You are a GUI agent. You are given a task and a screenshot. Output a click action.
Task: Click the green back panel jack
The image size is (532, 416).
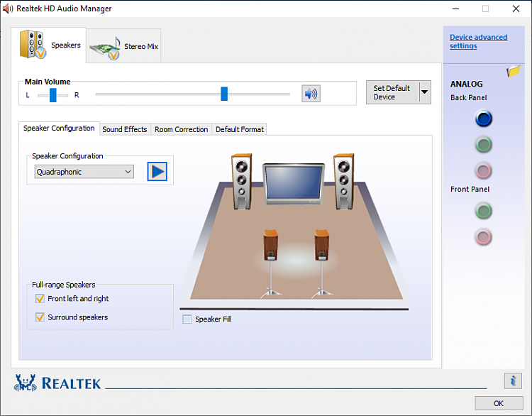[484, 145]
